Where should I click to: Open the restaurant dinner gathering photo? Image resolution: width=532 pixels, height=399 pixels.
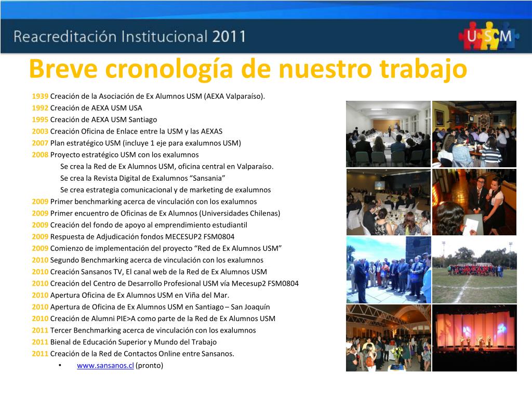(474, 134)
